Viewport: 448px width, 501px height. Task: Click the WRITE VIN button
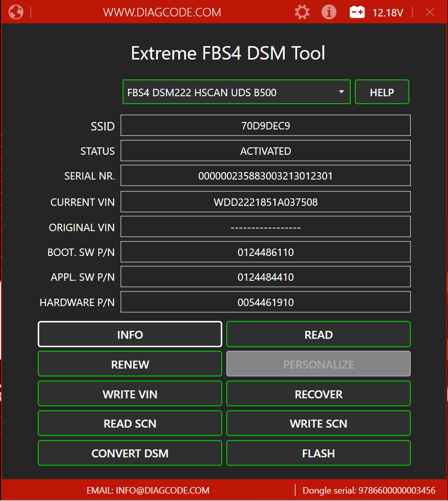point(130,394)
